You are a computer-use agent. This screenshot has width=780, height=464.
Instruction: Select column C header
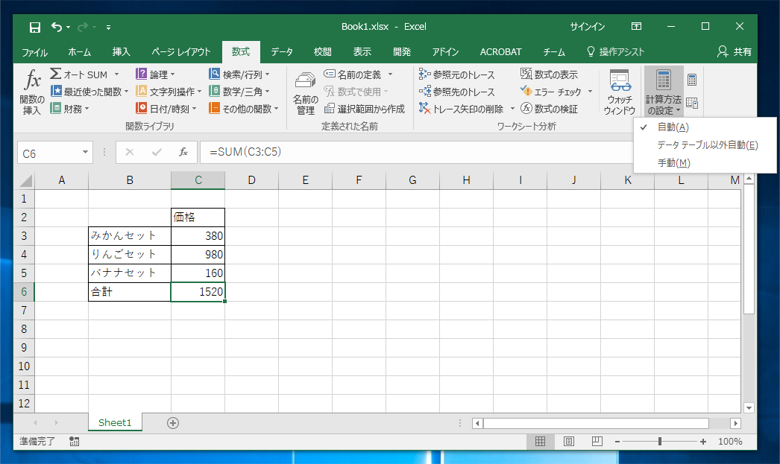(197, 180)
